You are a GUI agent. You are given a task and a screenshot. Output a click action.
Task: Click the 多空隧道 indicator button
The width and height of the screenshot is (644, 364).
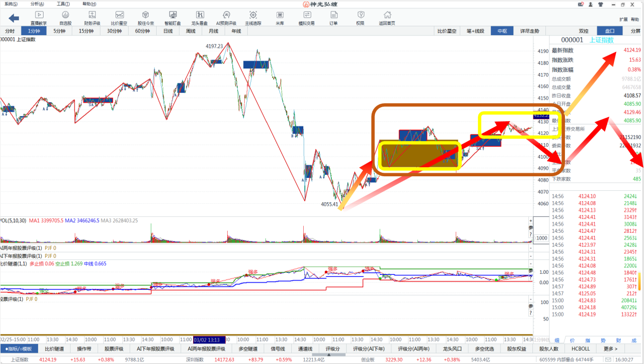click(247, 348)
